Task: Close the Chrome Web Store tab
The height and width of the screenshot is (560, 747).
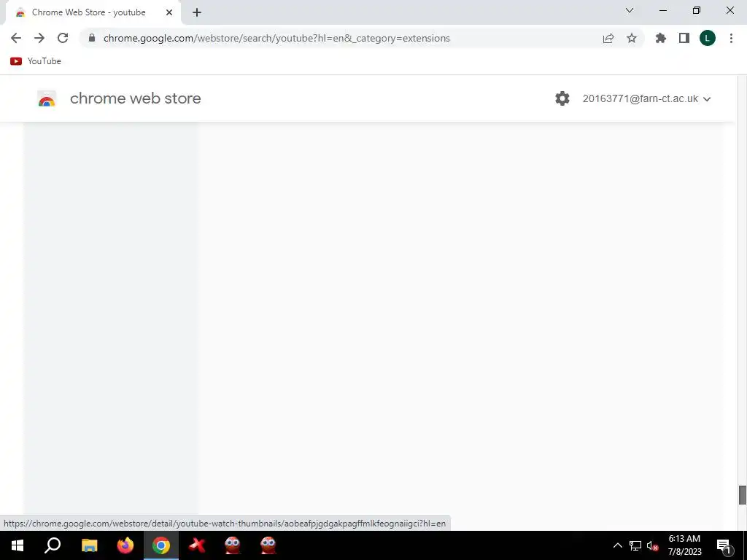Action: pyautogui.click(x=169, y=12)
